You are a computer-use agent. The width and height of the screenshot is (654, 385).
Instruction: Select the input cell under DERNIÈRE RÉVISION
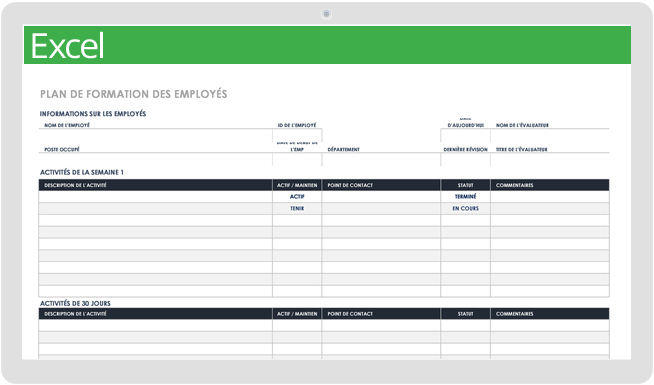click(x=465, y=160)
